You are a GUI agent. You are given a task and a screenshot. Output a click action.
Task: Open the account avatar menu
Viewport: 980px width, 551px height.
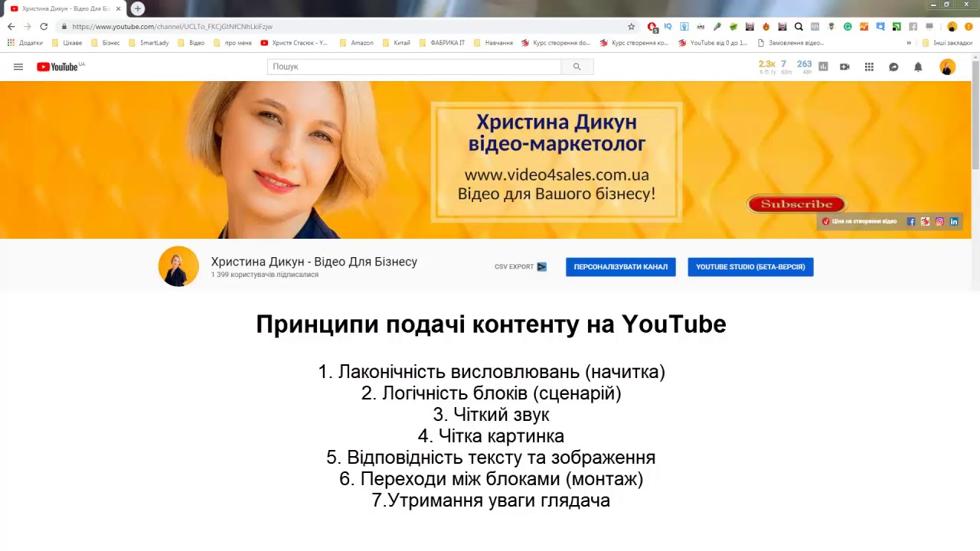tap(948, 67)
